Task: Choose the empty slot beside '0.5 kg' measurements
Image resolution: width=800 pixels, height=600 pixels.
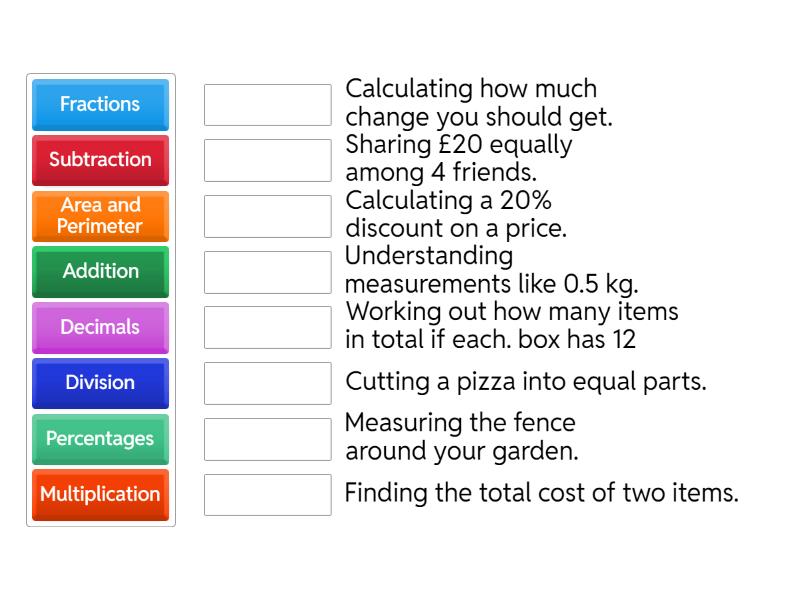Action: (x=267, y=271)
